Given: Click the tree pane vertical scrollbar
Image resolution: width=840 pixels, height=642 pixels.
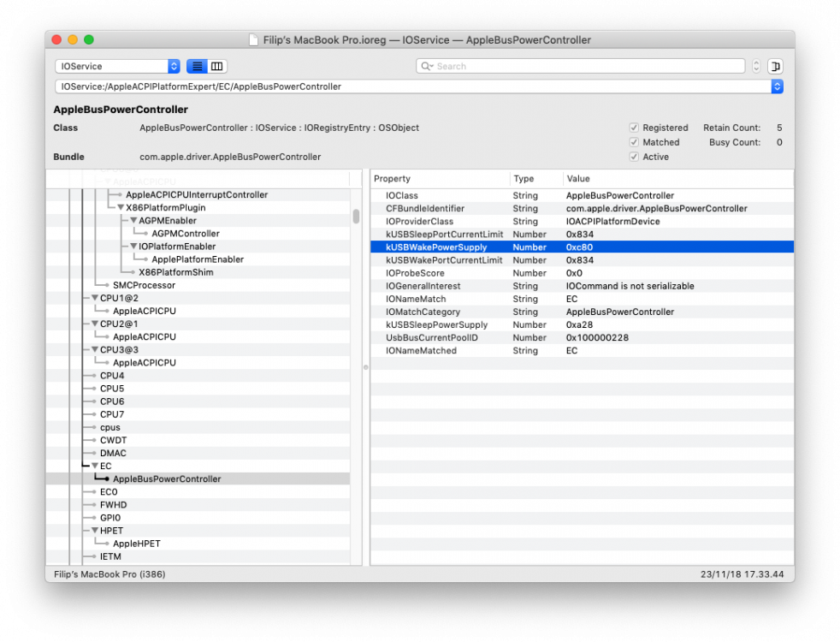Looking at the screenshot, I should 356,217.
